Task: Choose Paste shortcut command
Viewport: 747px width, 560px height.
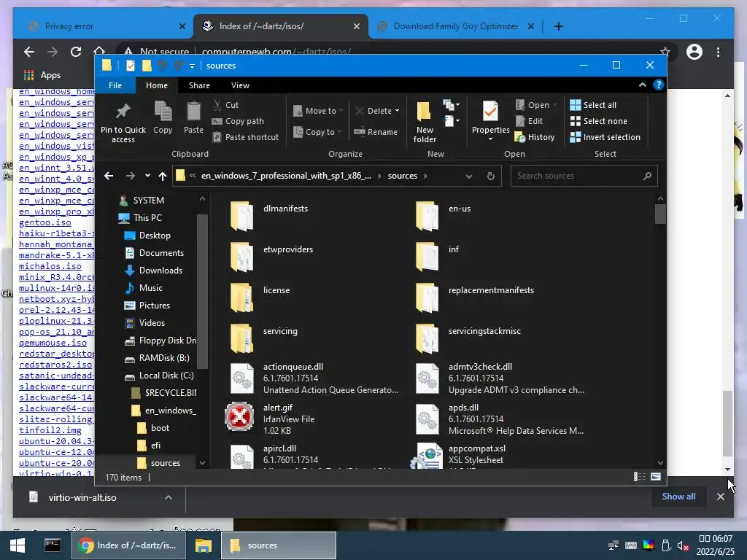Action: tap(245, 137)
